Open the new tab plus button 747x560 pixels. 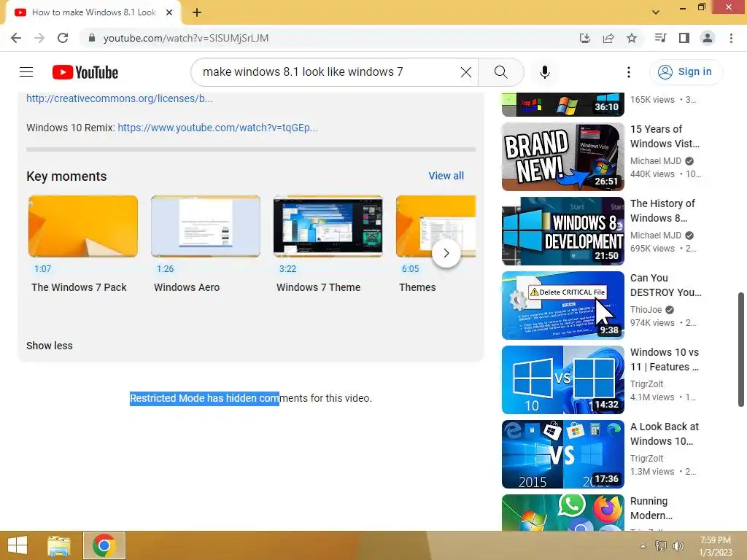tap(197, 12)
